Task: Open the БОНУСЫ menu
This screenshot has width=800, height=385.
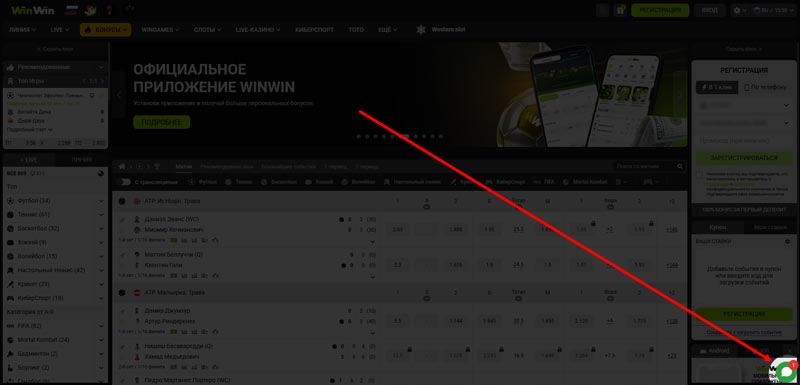Action: pos(106,30)
